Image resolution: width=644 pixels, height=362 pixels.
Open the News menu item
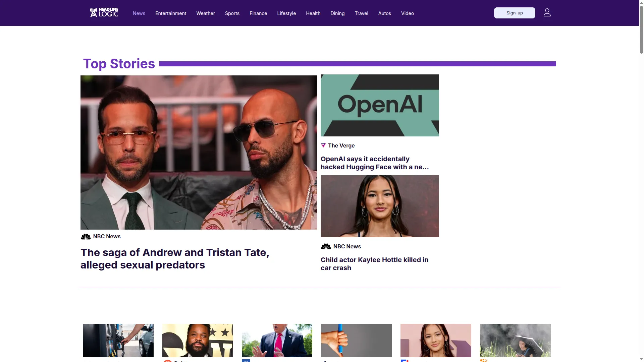[x=139, y=13]
